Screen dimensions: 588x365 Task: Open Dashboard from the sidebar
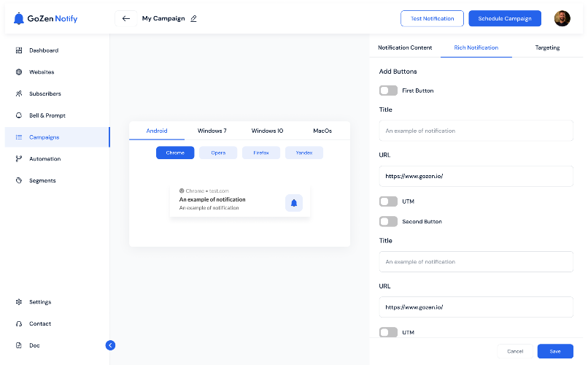click(x=57, y=50)
